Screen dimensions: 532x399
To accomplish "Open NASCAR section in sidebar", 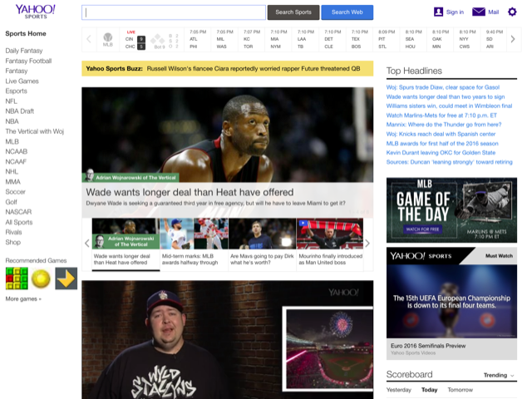I will click(x=18, y=212).
